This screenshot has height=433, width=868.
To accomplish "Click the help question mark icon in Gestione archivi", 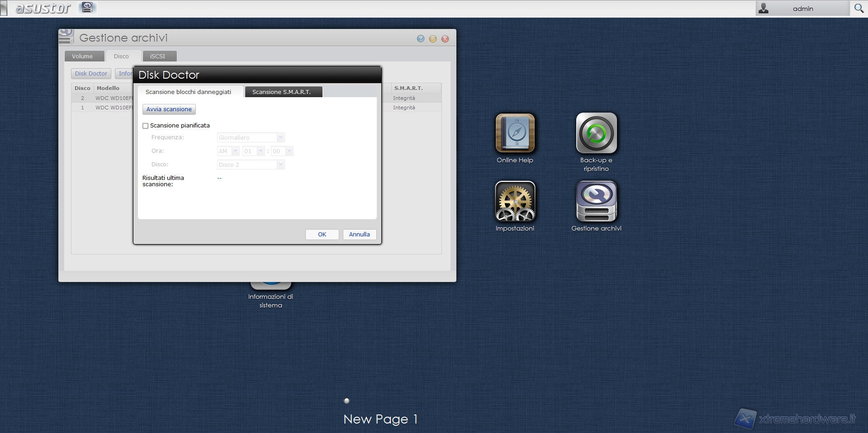I will 421,39.
